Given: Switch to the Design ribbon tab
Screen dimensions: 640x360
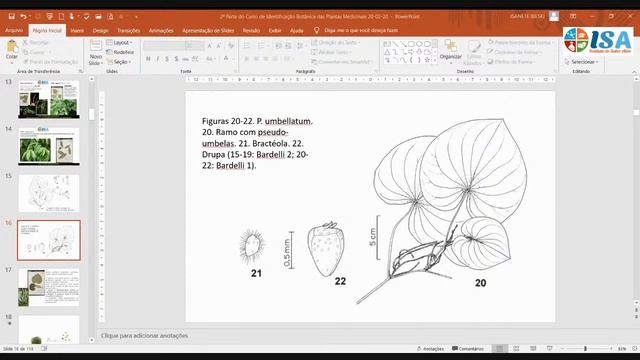Looking at the screenshot, I should pyautogui.click(x=100, y=30).
